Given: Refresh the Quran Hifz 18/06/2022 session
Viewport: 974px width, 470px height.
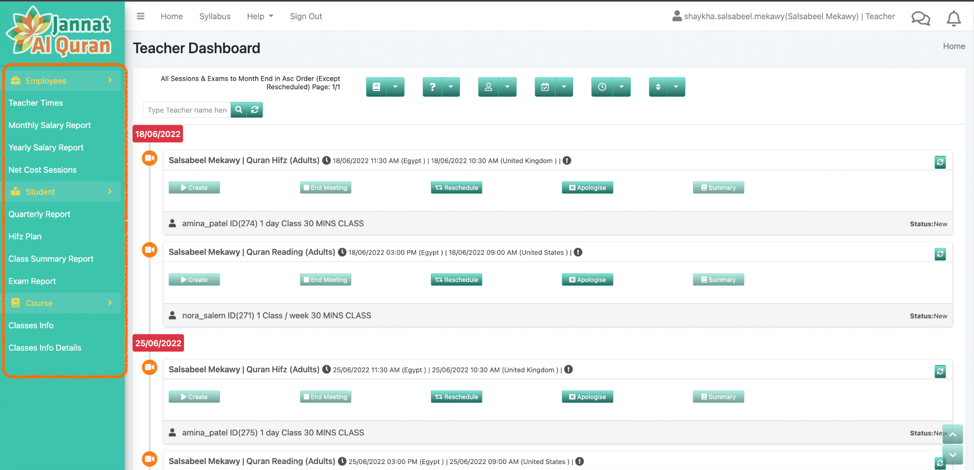Looking at the screenshot, I should pos(940,162).
